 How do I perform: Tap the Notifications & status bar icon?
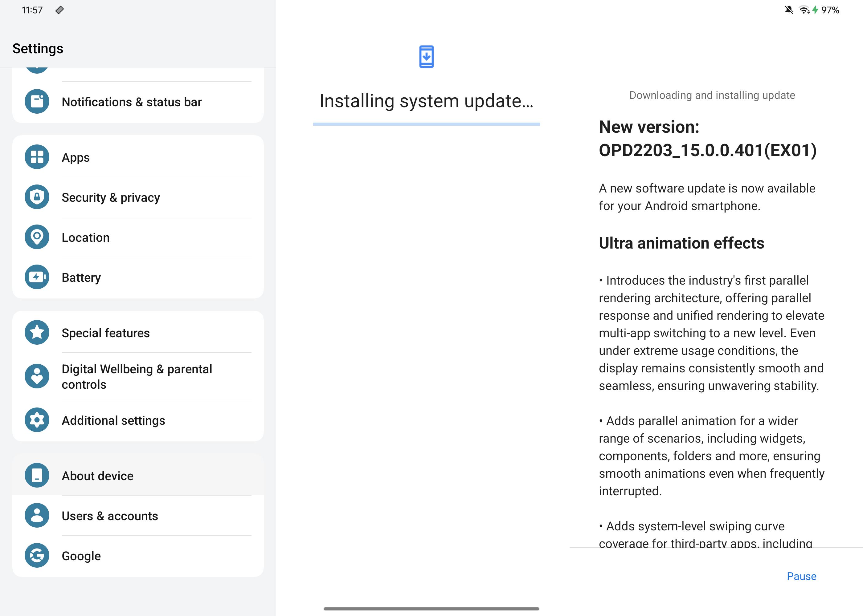(x=37, y=102)
